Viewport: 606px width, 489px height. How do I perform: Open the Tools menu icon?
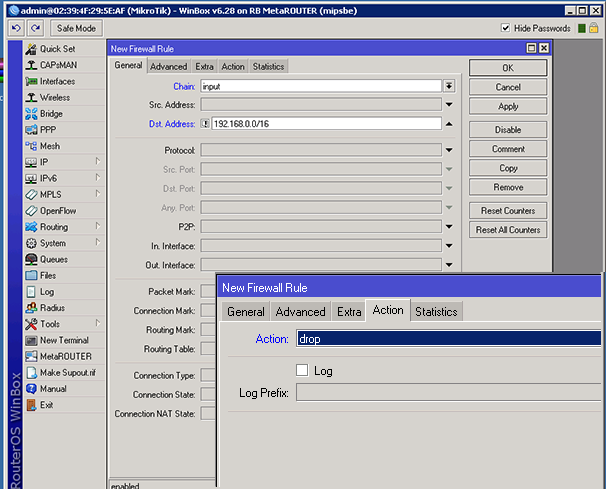(x=31, y=324)
